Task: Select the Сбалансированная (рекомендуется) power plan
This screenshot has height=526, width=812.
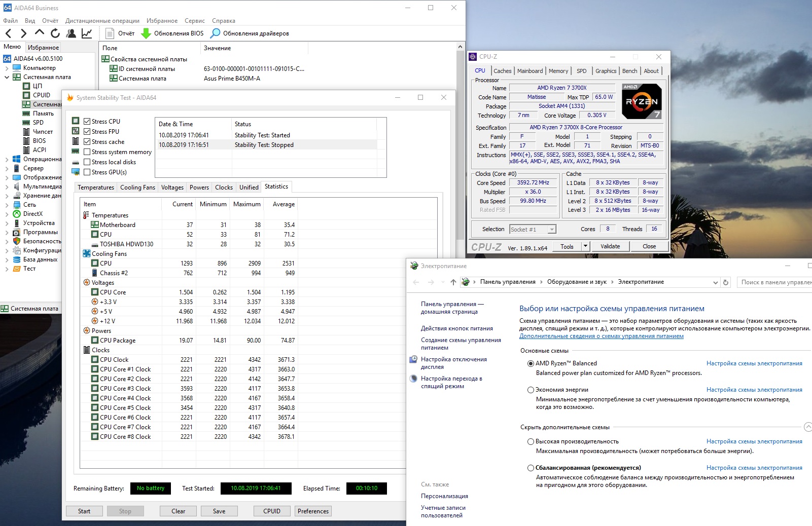Action: [x=531, y=468]
